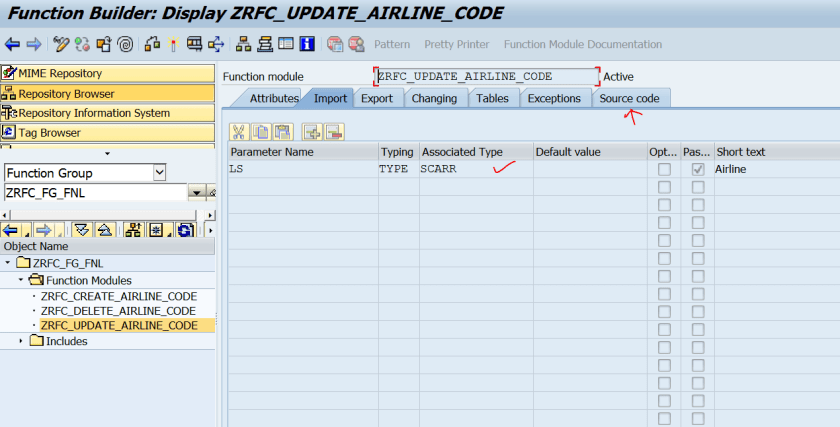Click the Test/Execute icon in toolbar
The image size is (840, 427).
coord(194,44)
